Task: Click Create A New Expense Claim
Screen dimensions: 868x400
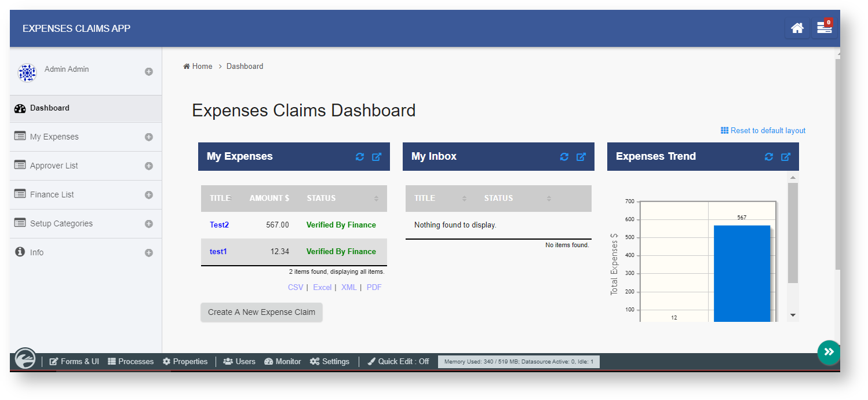Action: (x=261, y=313)
